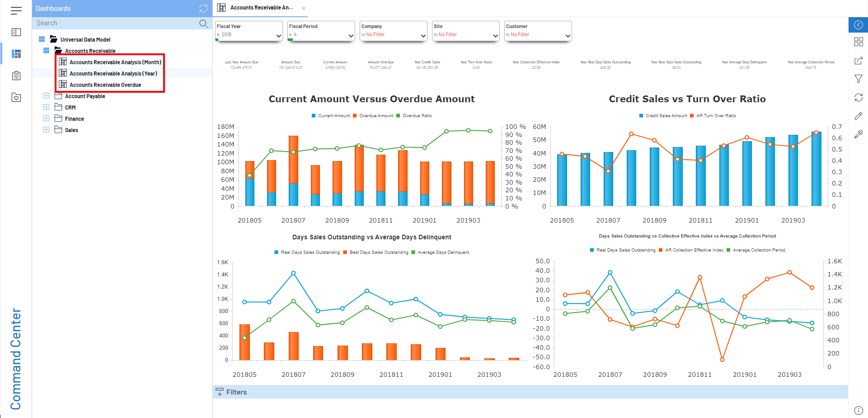Expand the Finance folder
Viewport: 868px width, 418px height.
pos(46,119)
